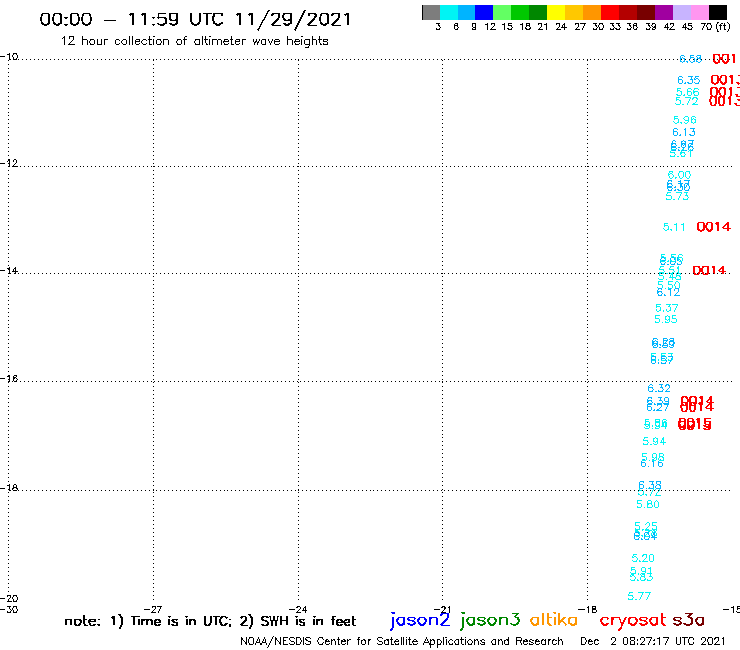
Task: Select the black legend swatch at scale end
Action: click(717, 12)
